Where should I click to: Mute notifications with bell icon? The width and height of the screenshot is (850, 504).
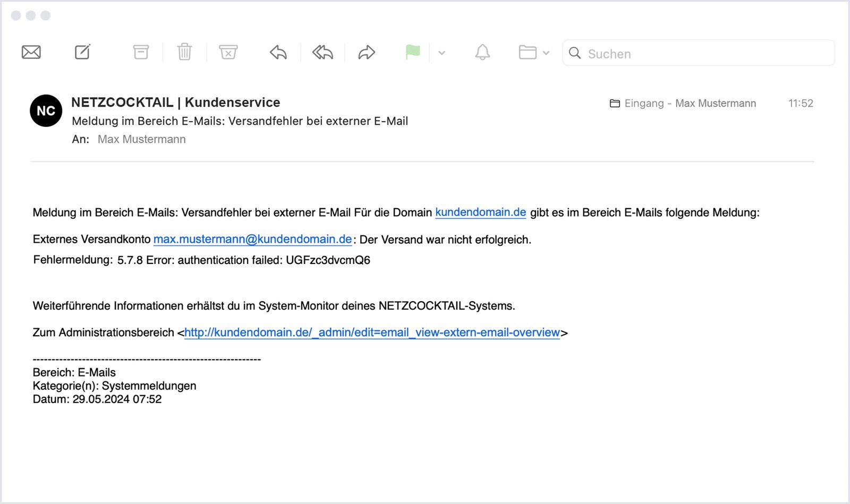coord(482,52)
